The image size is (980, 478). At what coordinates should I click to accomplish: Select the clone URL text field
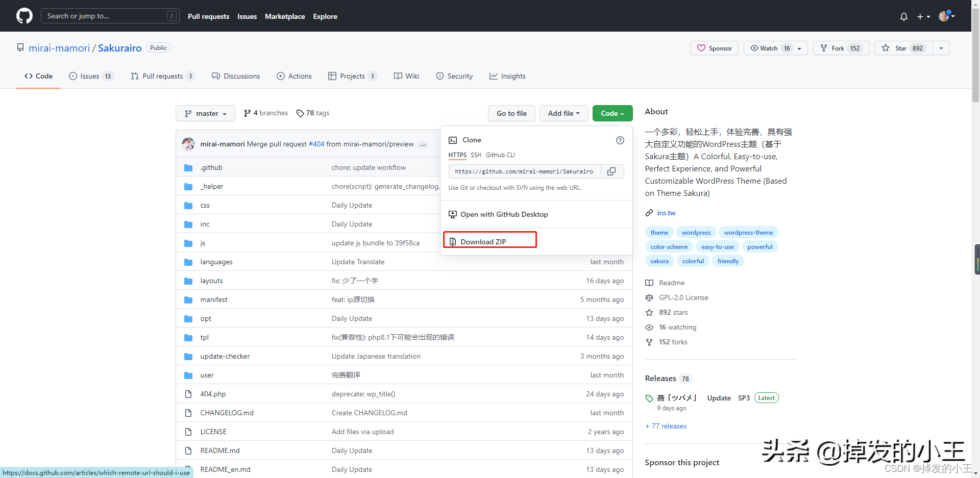525,171
